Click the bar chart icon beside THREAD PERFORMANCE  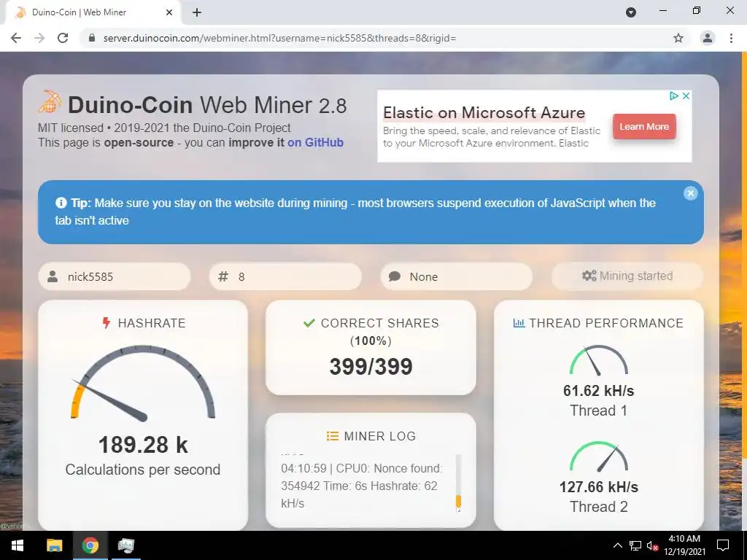(519, 323)
